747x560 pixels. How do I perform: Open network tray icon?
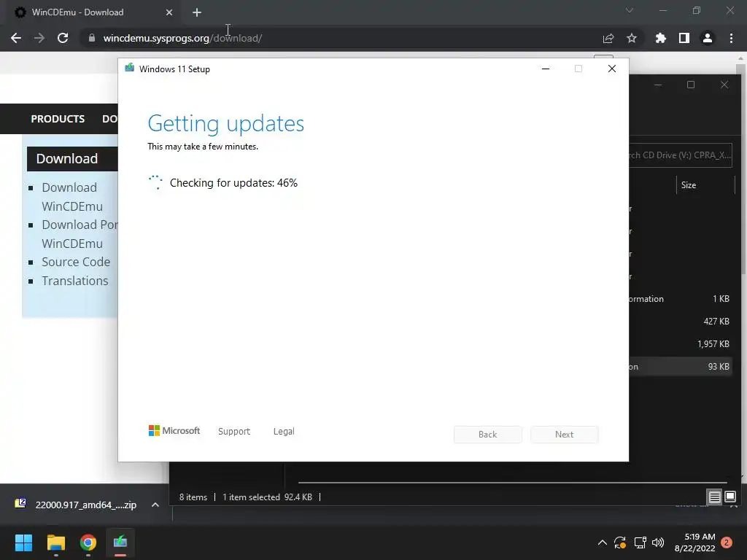coord(640,542)
